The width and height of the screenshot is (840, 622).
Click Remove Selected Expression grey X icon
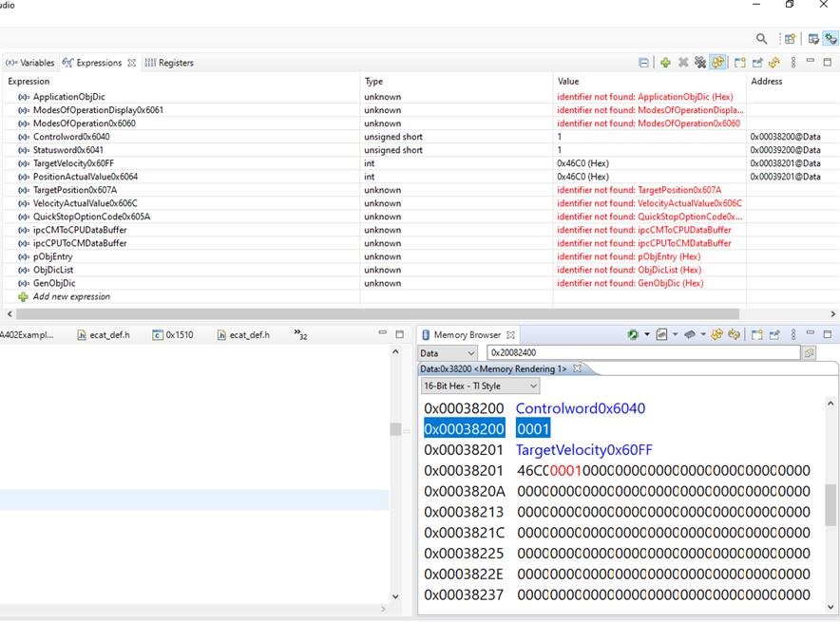point(683,63)
